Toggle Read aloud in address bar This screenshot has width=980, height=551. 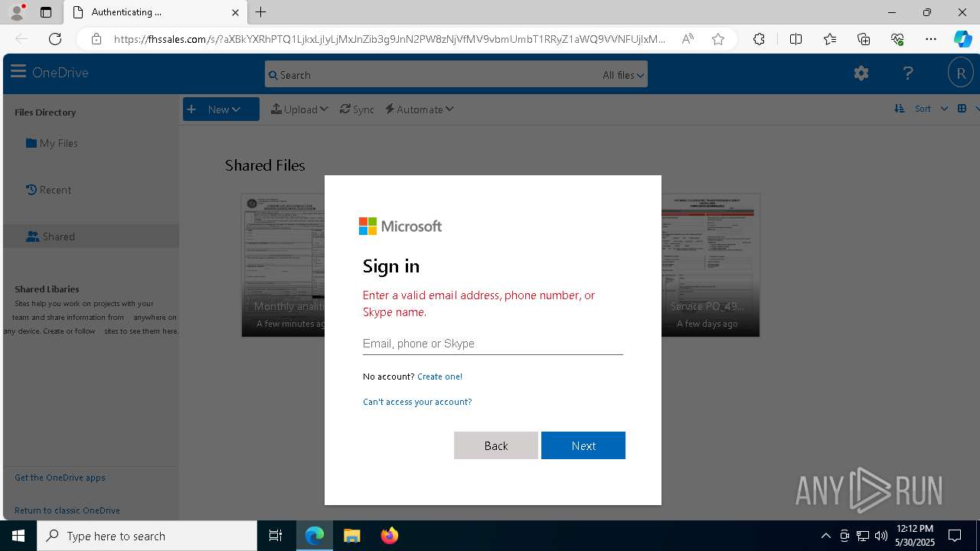click(x=688, y=39)
